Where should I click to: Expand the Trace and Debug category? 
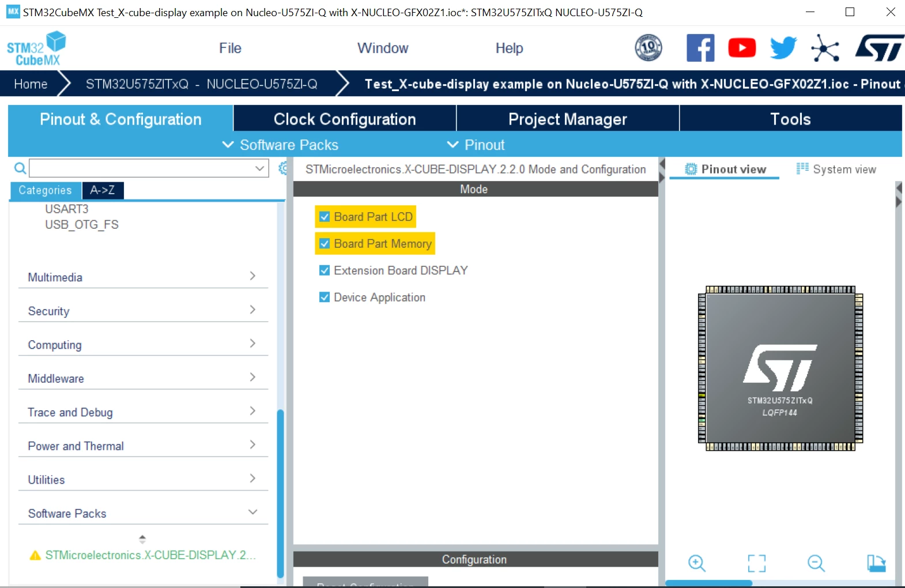[144, 412]
